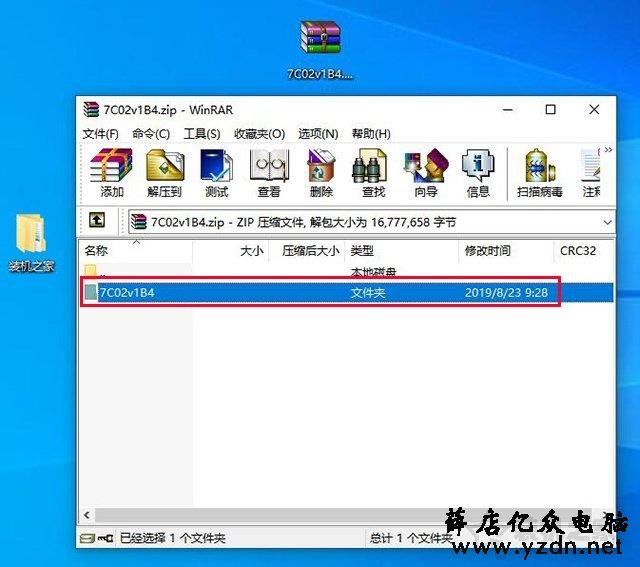Open the 收藏夹(O) menu

259,133
